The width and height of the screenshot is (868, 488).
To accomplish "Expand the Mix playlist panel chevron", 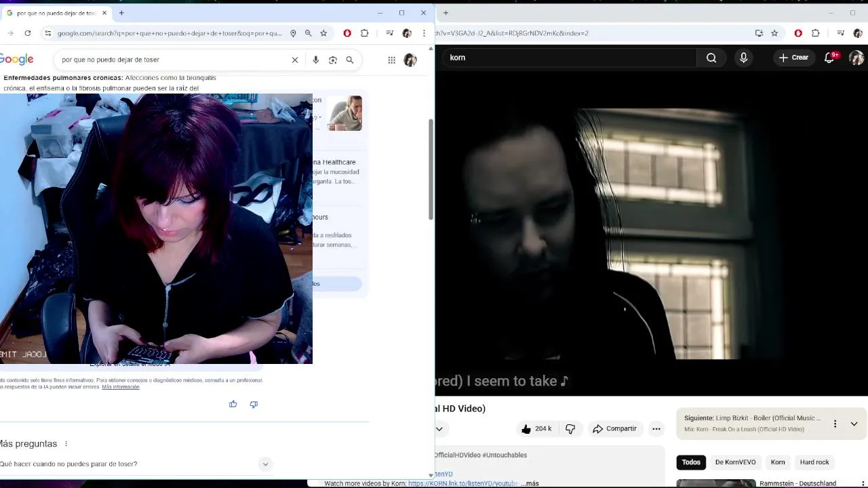I will pyautogui.click(x=854, y=424).
